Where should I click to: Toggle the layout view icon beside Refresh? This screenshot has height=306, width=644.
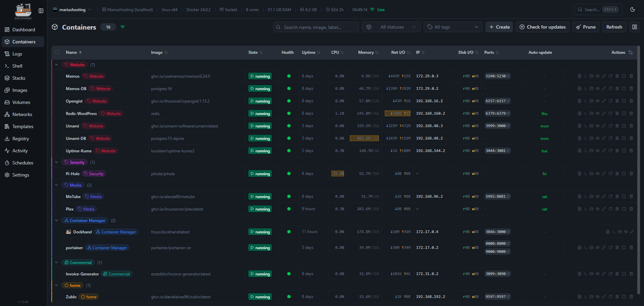[635, 27]
